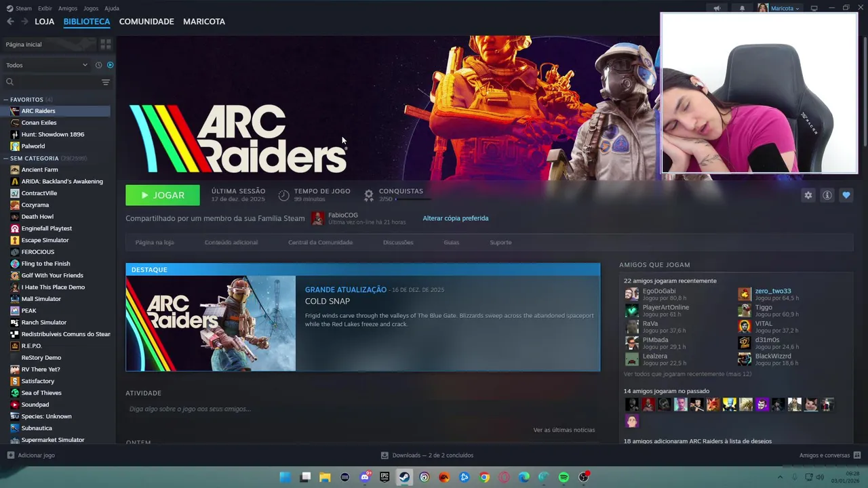
Task: Toggle show ready-to-play games filter
Action: pos(110,65)
